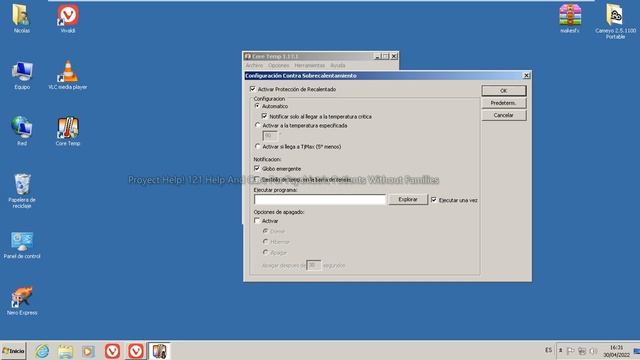
Task: Open the volume speaker tray icon
Action: click(x=593, y=351)
